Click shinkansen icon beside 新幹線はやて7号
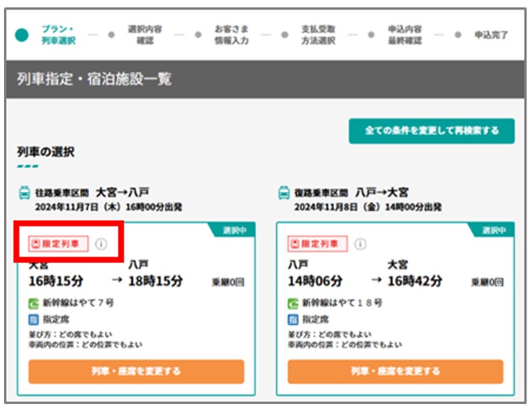Viewport: 532px width, 410px height. tap(33, 303)
